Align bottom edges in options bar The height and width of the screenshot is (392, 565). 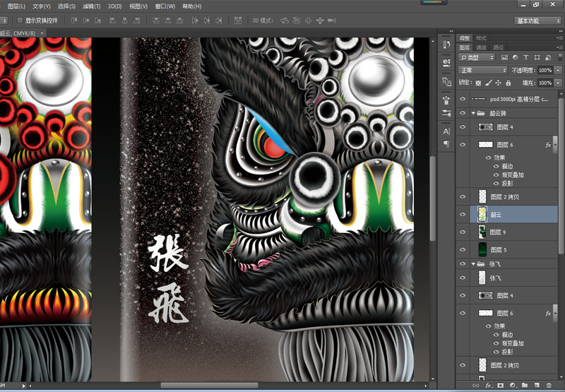[97, 20]
